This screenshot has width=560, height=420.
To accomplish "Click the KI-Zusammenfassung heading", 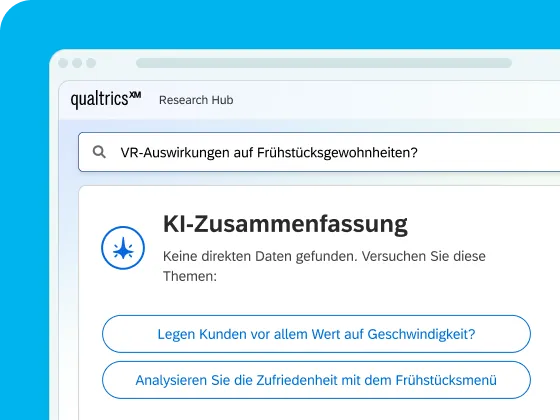I will coord(285,224).
